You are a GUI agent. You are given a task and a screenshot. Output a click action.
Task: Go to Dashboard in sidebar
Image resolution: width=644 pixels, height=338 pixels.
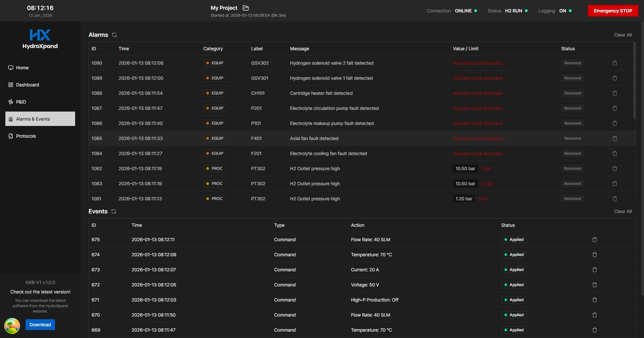click(27, 85)
